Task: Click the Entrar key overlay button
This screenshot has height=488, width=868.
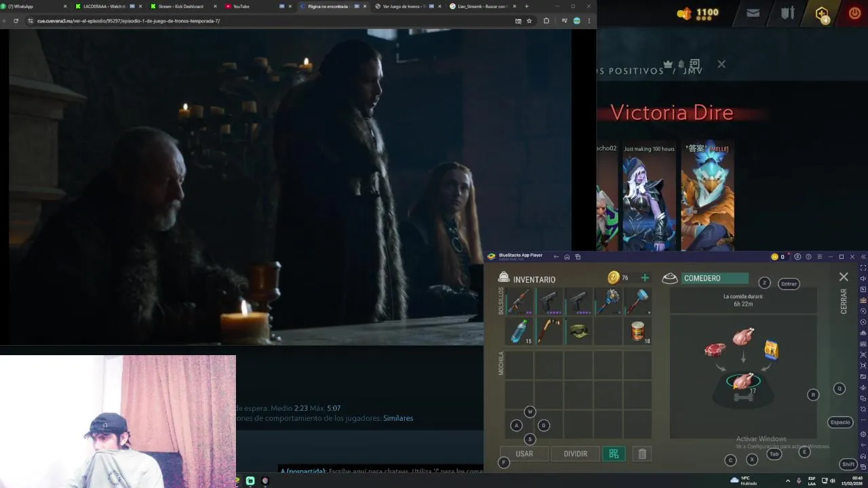Action: point(789,284)
